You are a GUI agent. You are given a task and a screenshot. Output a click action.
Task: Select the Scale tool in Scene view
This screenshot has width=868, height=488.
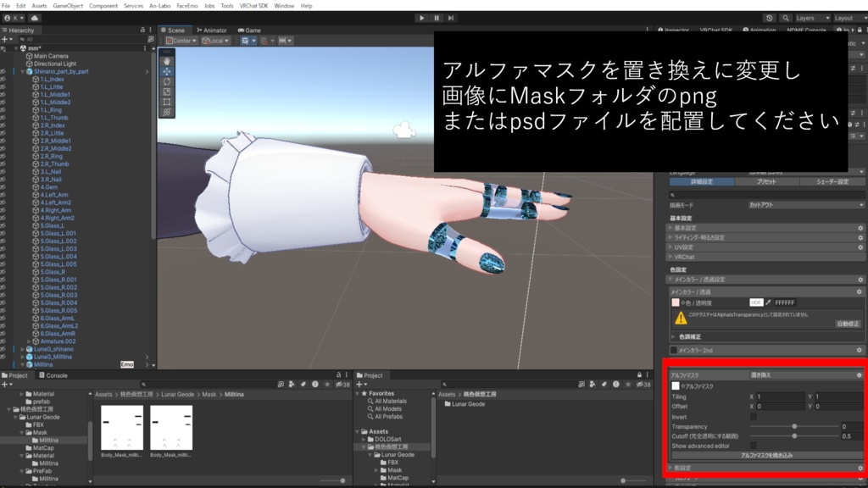167,91
